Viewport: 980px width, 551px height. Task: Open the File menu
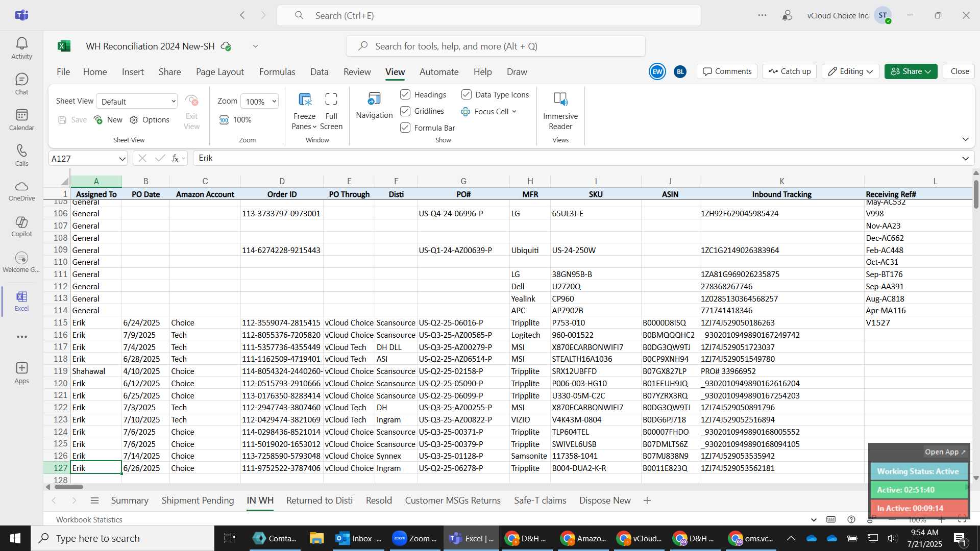(63, 72)
